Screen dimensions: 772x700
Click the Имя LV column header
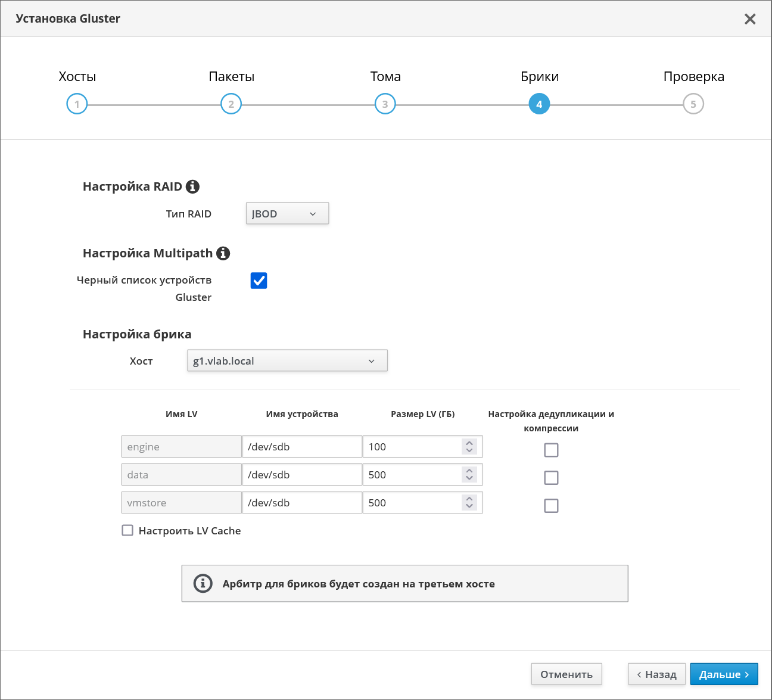182,414
